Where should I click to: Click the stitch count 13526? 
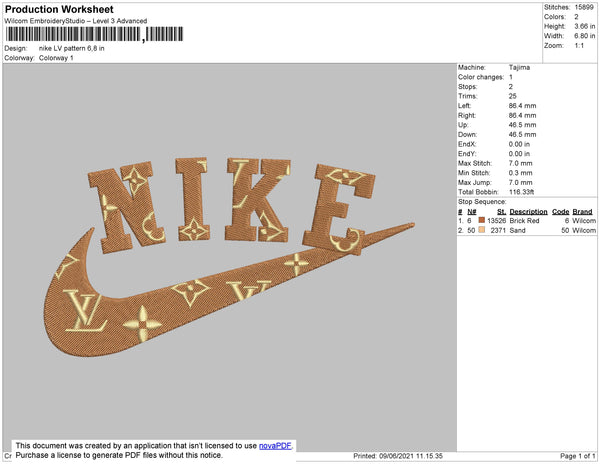[497, 221]
